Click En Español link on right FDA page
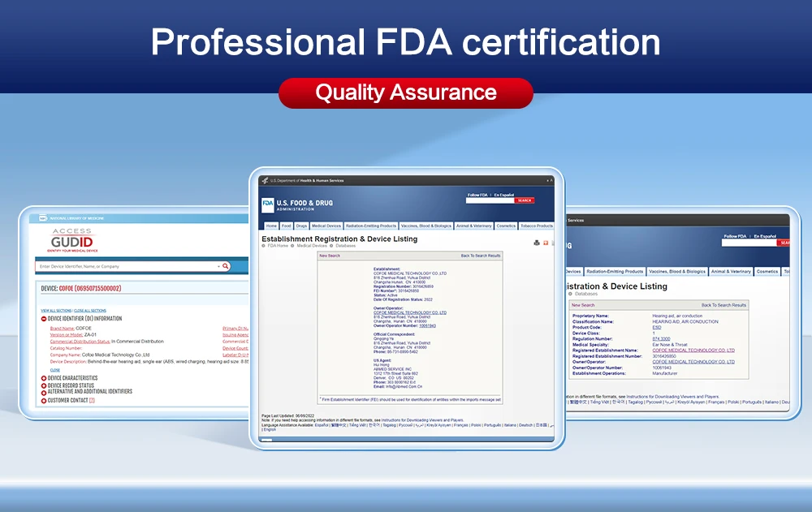Viewport: 812px width, 512px height. pyautogui.click(x=765, y=236)
